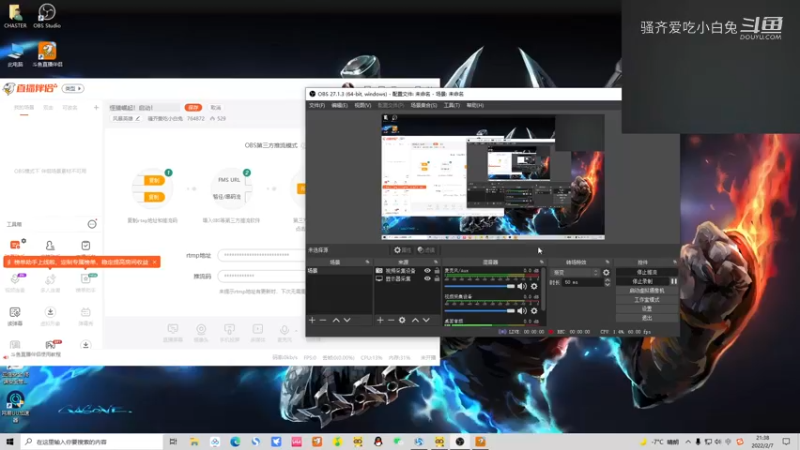Add a new source with the plus icon
800x450 pixels.
pyautogui.click(x=380, y=320)
